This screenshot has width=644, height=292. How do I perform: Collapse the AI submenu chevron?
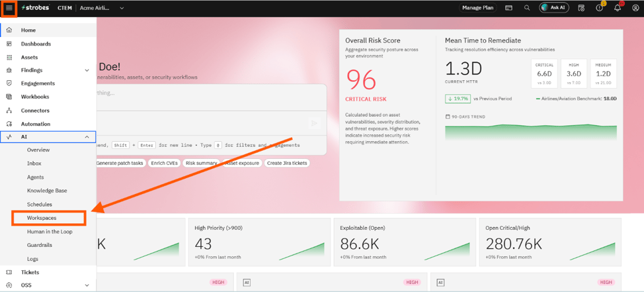coord(87,137)
